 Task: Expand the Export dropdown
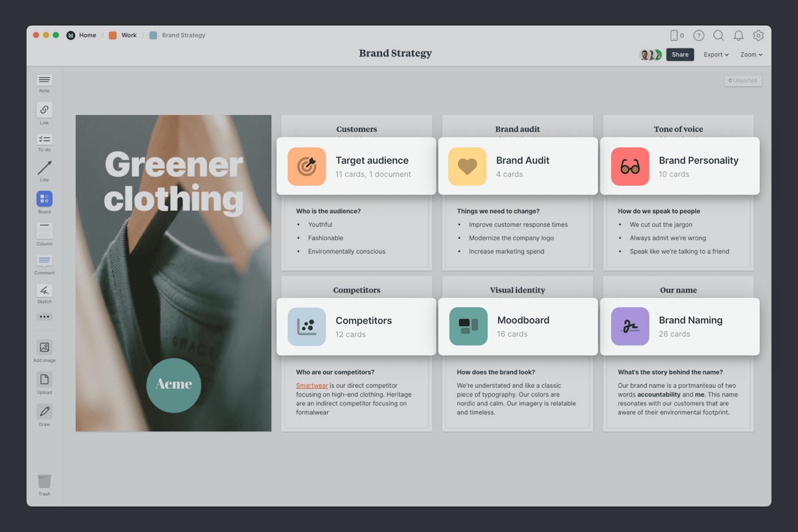(x=716, y=54)
